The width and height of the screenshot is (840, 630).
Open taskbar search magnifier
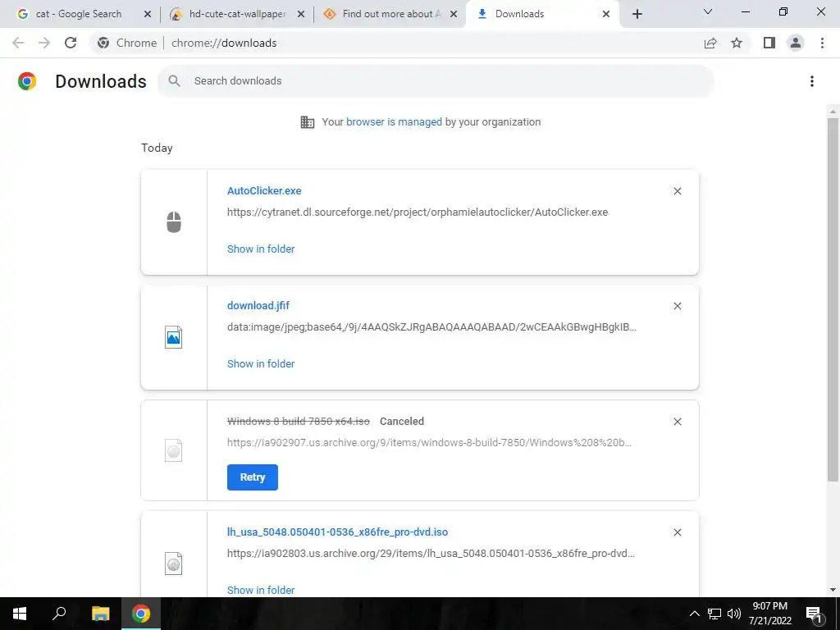pyautogui.click(x=59, y=614)
